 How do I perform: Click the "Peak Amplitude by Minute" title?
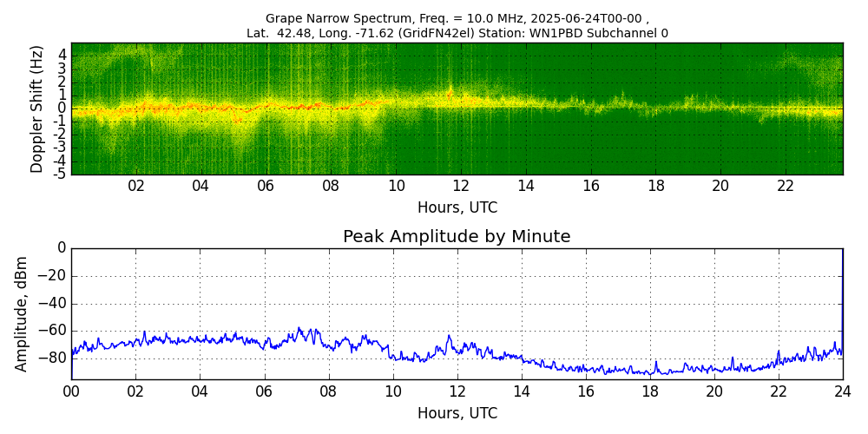click(457, 237)
